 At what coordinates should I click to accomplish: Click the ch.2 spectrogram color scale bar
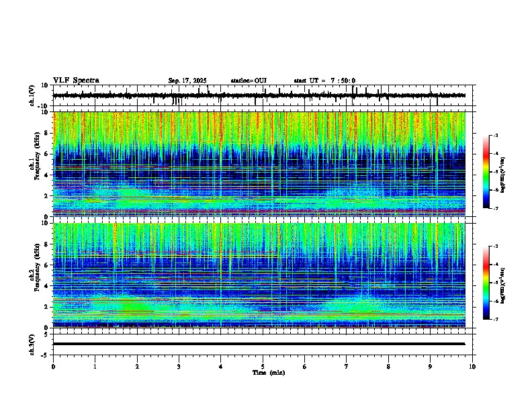click(x=486, y=283)
